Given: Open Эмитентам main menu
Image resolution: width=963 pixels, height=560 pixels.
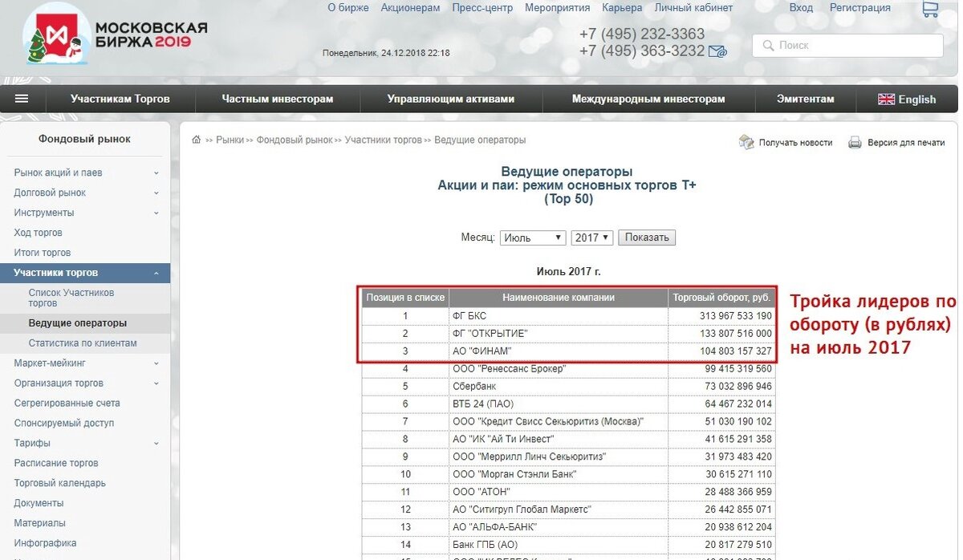Looking at the screenshot, I should tap(806, 99).
